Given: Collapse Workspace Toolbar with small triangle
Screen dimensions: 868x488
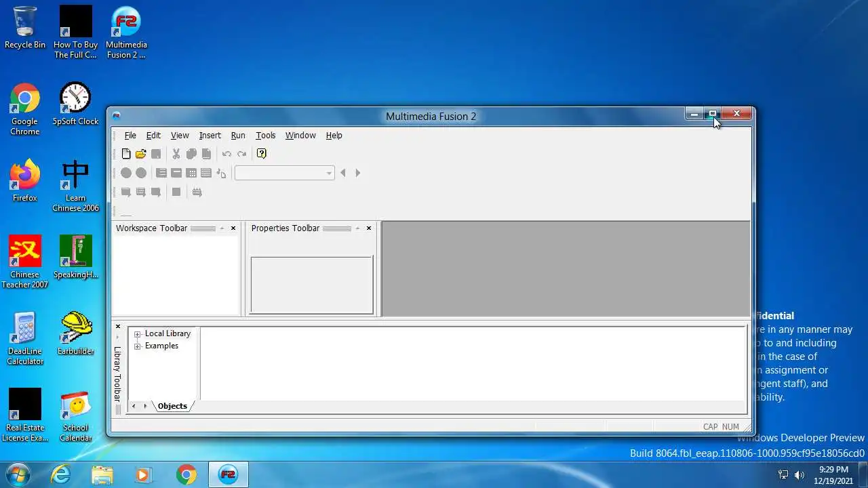Looking at the screenshot, I should pyautogui.click(x=222, y=228).
